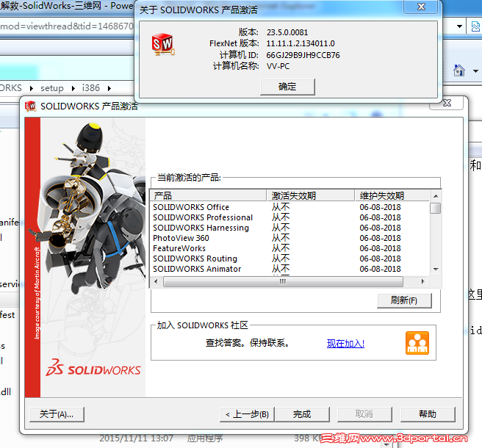Close the SOLIDWORKS 产品激活 wizard window

447,104
